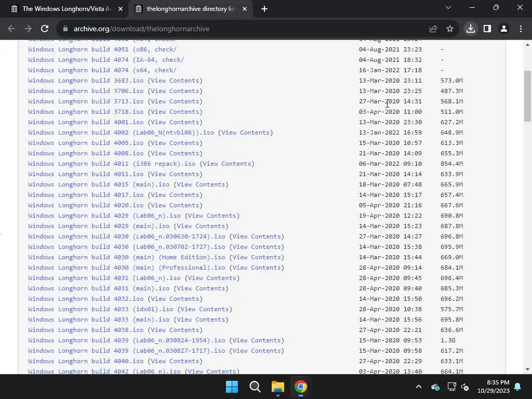Image resolution: width=532 pixels, height=399 pixels.
Task: View Contents of build 4040.iso
Action: [x=175, y=362]
